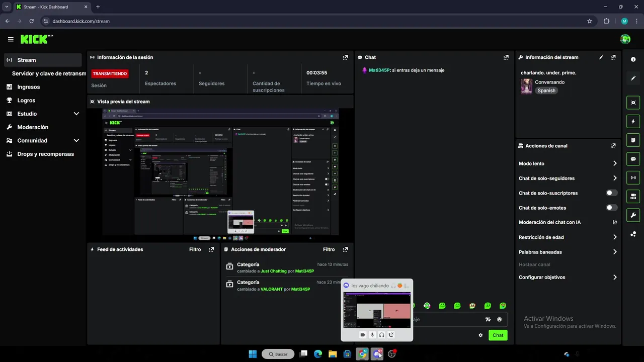Click the 00:03:55 Tiempo en vivo value
Viewport: 644px width, 362px height.
coord(317,73)
